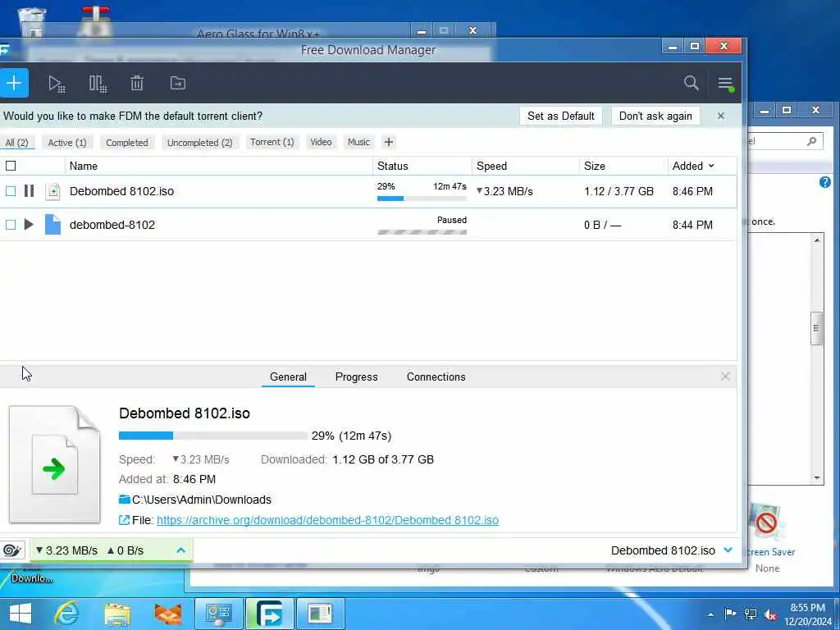Click the large file thumbnail in details
The width and height of the screenshot is (840, 630).
(x=55, y=464)
